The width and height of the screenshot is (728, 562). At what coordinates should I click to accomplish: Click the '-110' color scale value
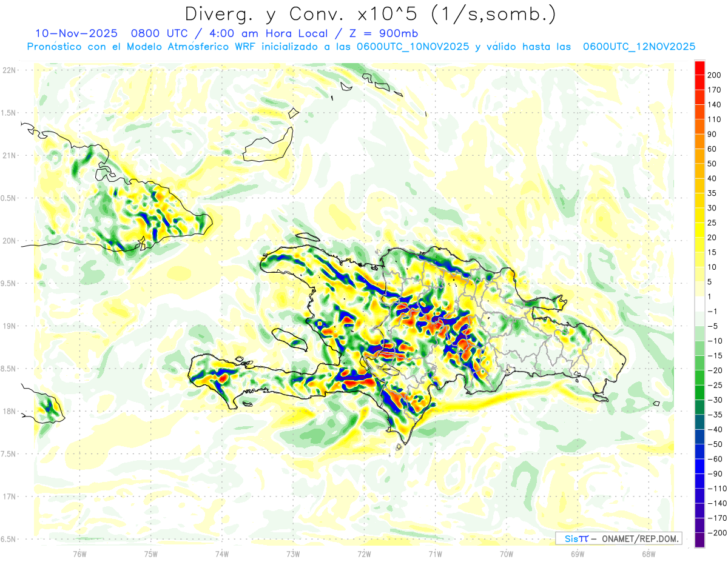click(717, 489)
